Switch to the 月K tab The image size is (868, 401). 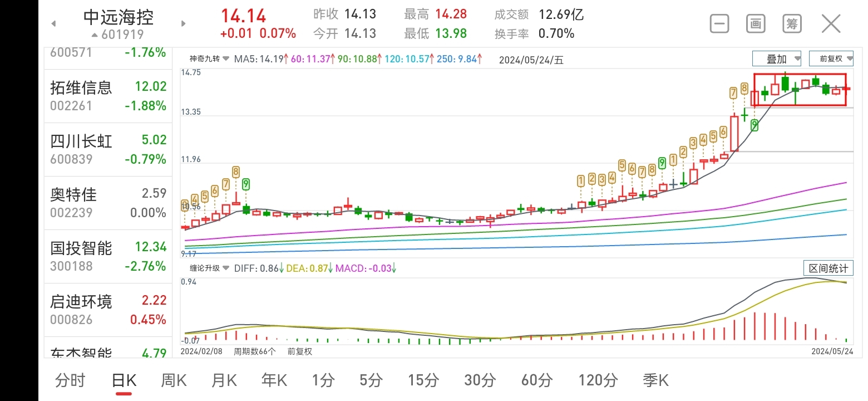tap(224, 380)
